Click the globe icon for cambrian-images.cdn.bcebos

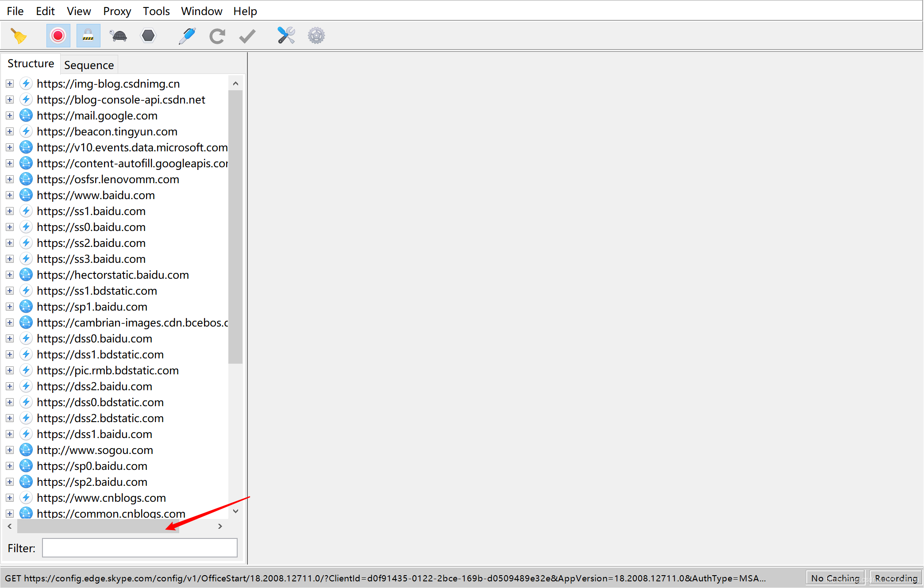(26, 323)
